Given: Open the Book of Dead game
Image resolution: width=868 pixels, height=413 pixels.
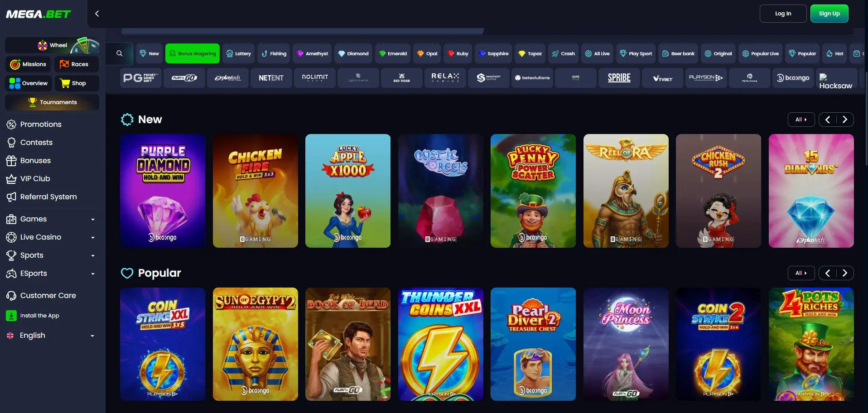Looking at the screenshot, I should click(x=348, y=344).
